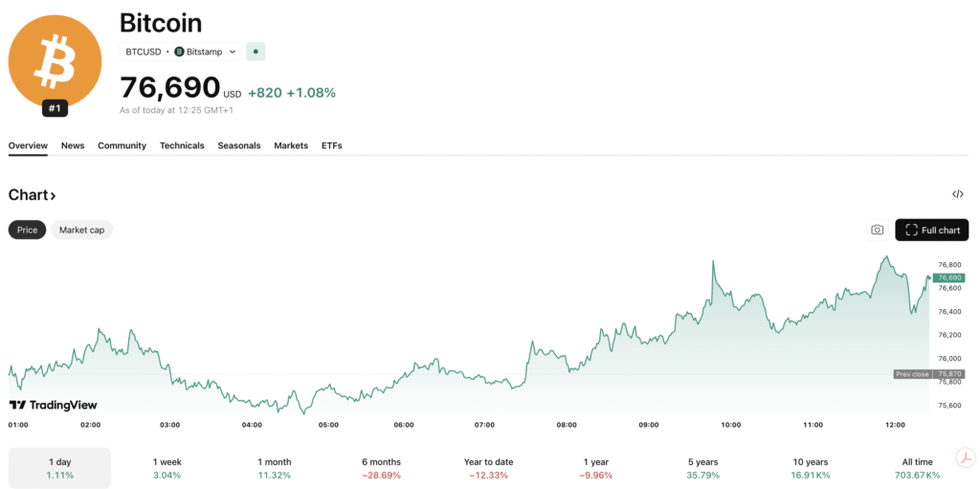Click the #1 rank badge
Screen dimensions: 980x489
pos(55,108)
